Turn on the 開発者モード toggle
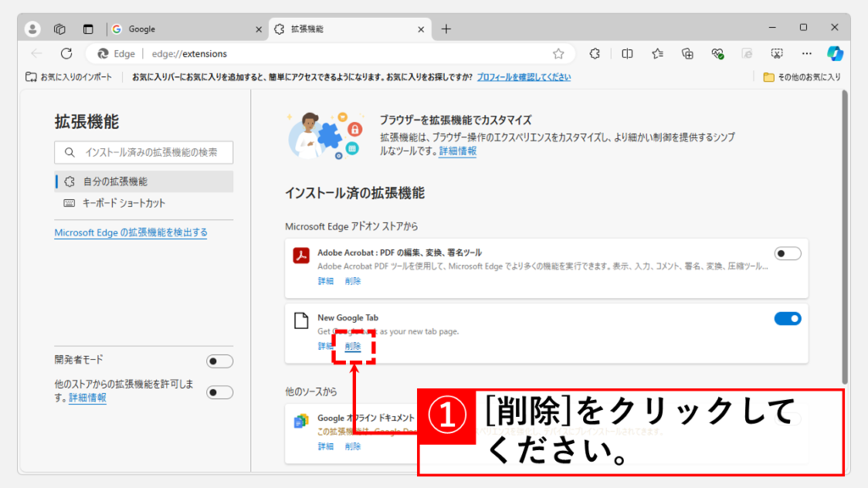868x488 pixels. [x=220, y=362]
